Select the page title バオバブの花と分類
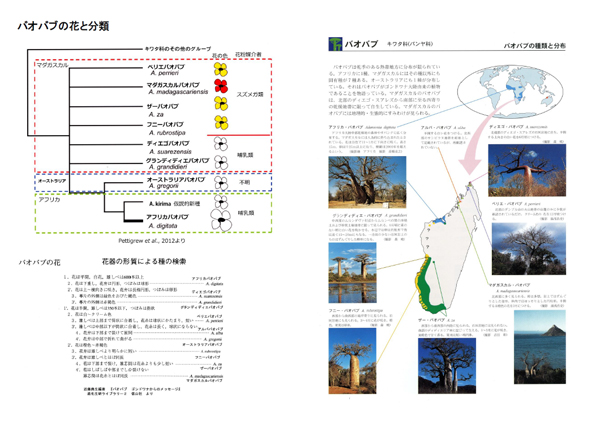This screenshot has width=600, height=430. 63,26
